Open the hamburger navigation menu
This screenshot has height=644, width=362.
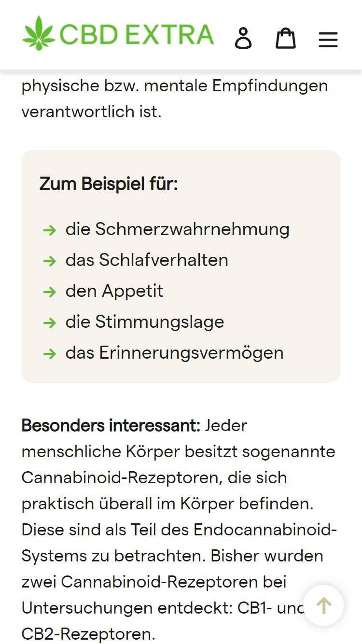click(328, 40)
